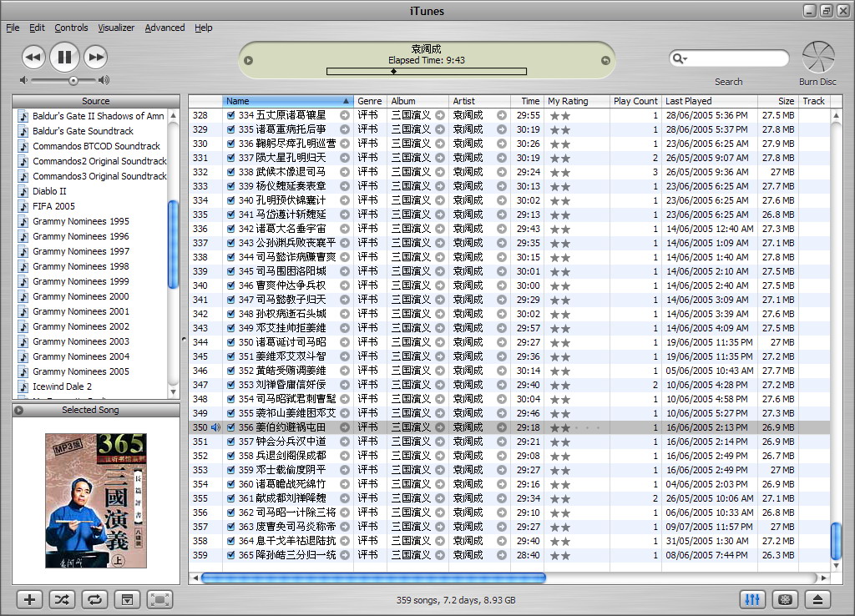Image resolution: width=855 pixels, height=616 pixels.
Task: Click the Baldur's Gate Soundtrack playlist icon
Action: (x=23, y=131)
